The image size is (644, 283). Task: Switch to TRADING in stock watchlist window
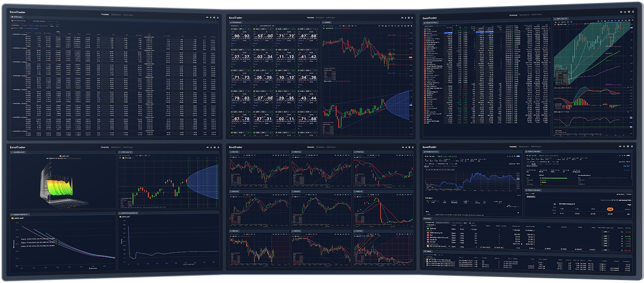coord(513,15)
